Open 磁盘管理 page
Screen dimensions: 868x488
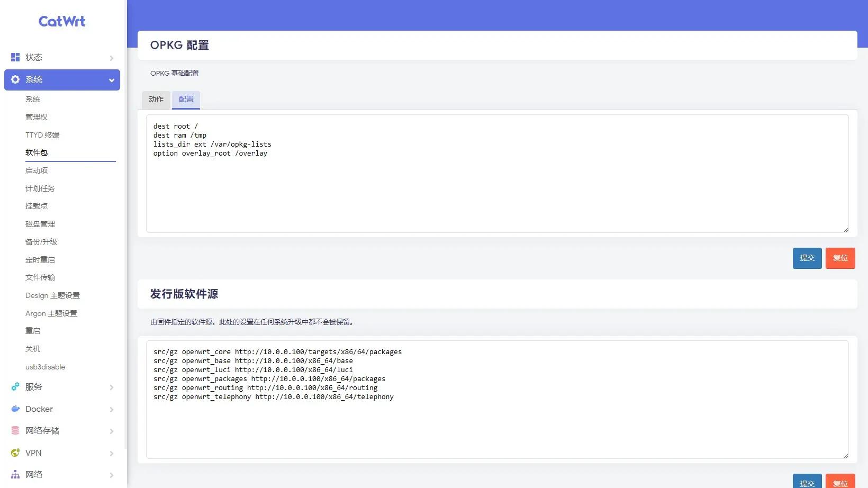click(40, 224)
